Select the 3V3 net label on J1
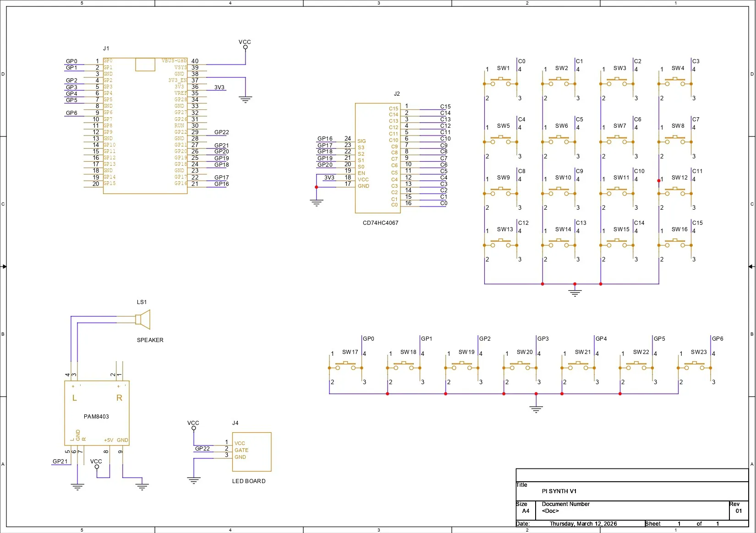The width and height of the screenshot is (756, 533). point(219,87)
